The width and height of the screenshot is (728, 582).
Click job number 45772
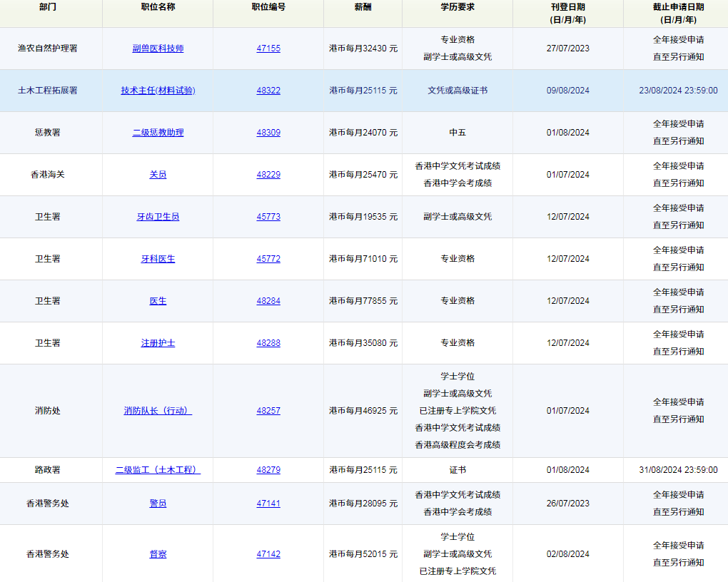268,259
